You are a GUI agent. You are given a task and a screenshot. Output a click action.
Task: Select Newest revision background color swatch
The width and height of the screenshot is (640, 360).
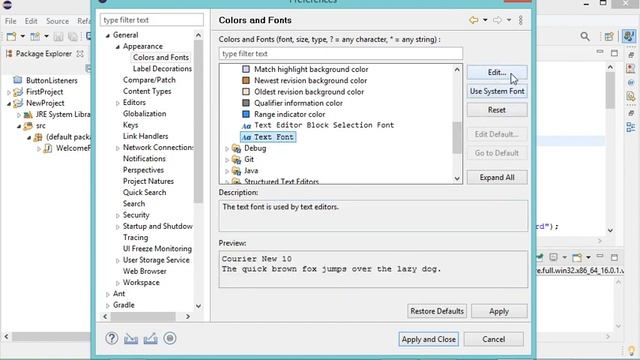click(246, 80)
